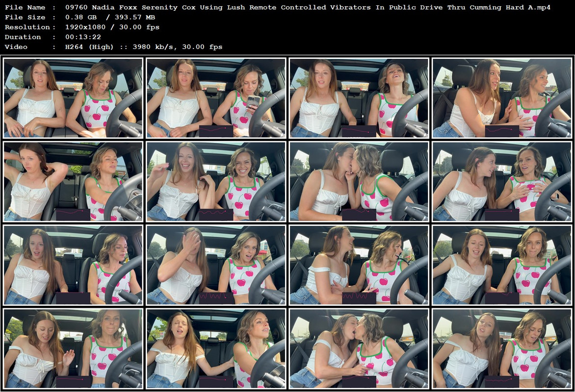The height and width of the screenshot is (392, 575).
Task: Open thumbnail of cherry-top woman hands on chest
Action: 502,182
